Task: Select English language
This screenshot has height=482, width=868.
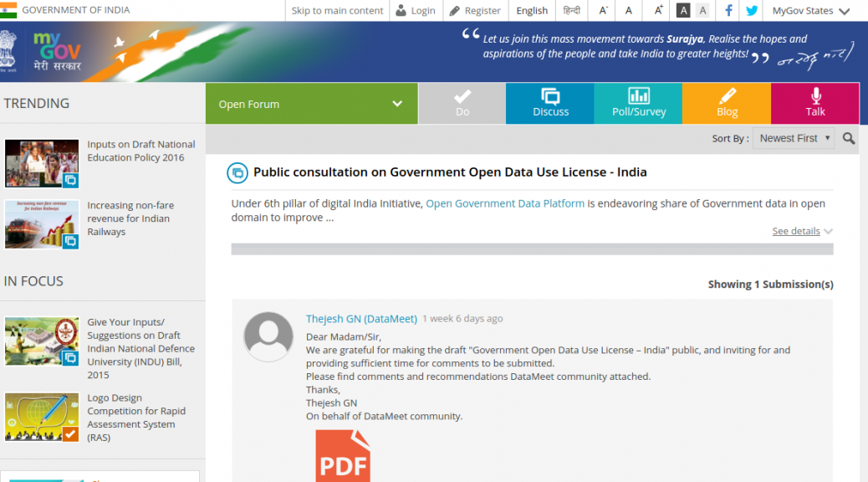Action: (x=532, y=11)
